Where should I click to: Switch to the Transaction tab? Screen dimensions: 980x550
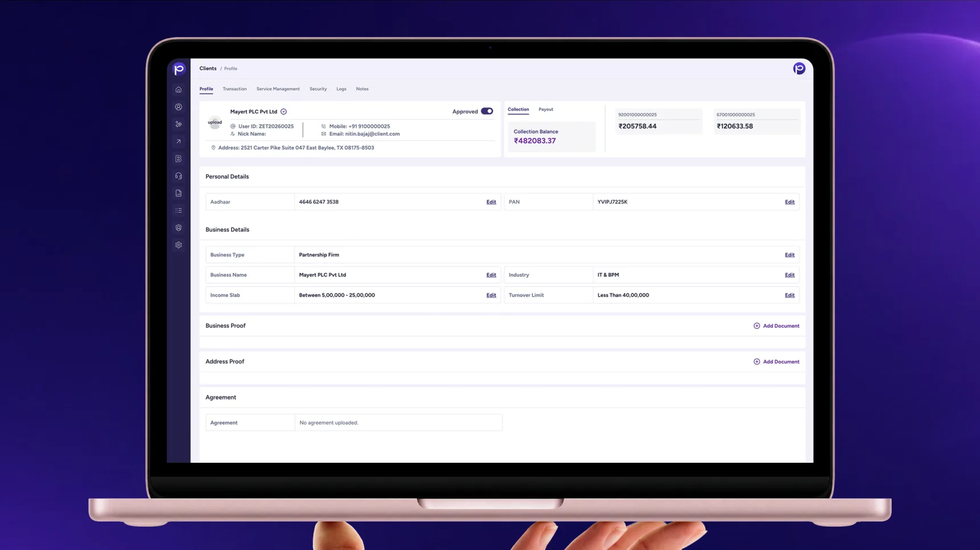click(x=235, y=89)
